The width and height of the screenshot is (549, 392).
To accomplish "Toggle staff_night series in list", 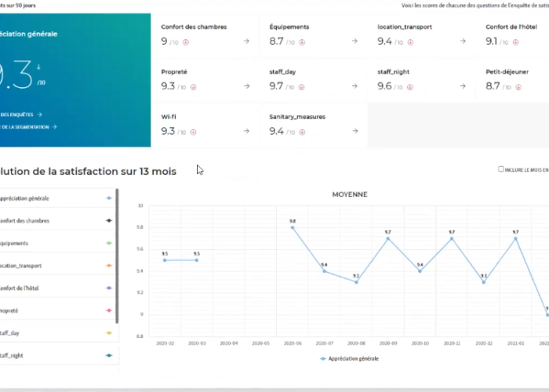I will tap(58, 355).
